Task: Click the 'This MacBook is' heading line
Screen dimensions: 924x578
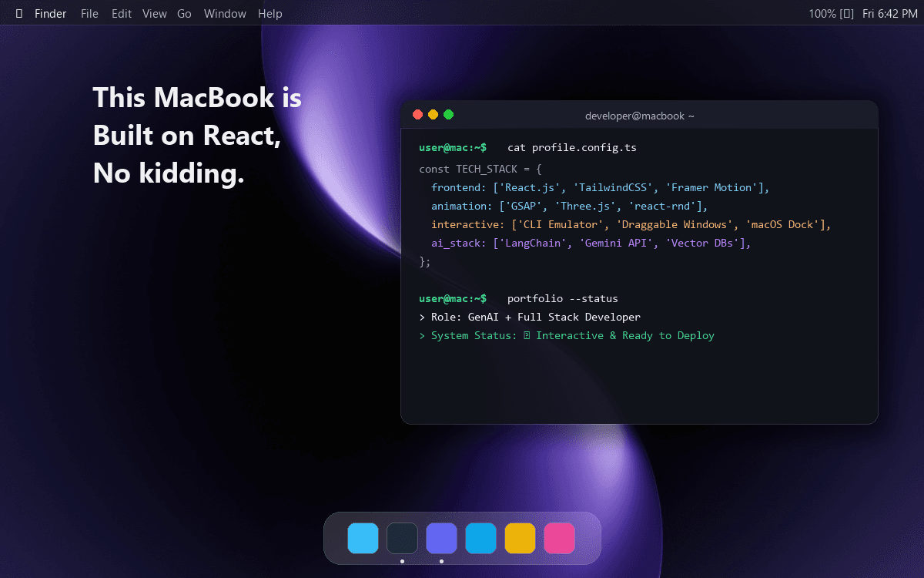Action: (197, 98)
